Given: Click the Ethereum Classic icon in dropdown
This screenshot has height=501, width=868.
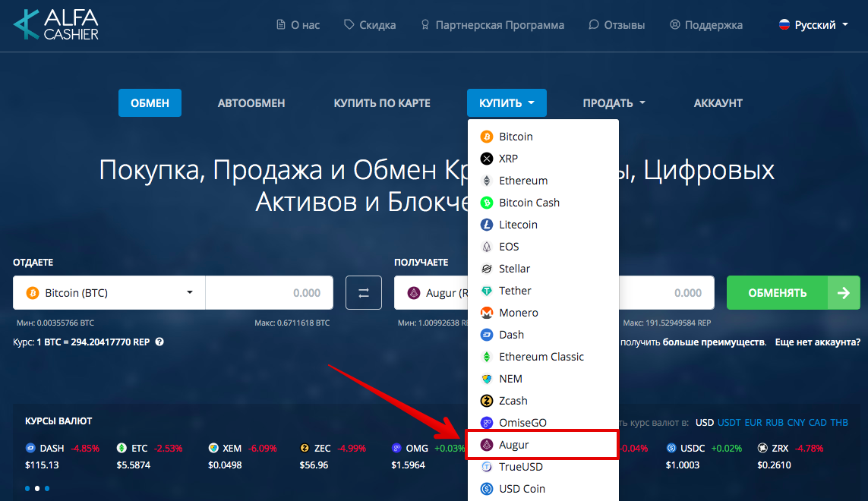Looking at the screenshot, I should (487, 357).
